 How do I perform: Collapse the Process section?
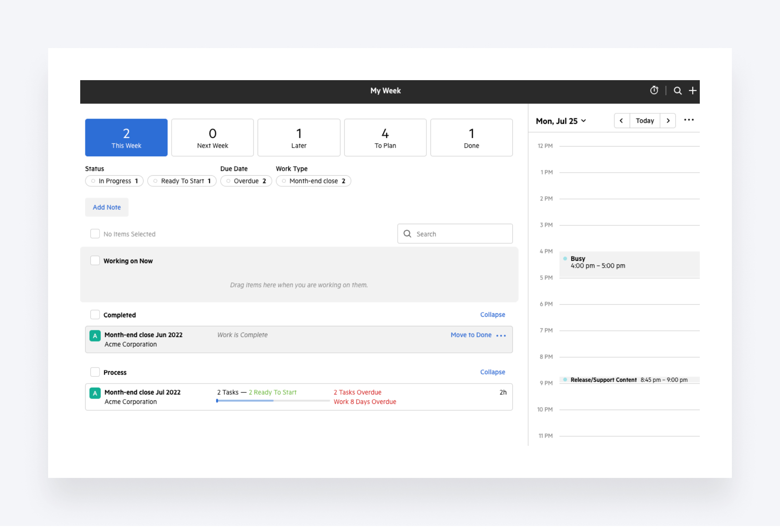pos(492,372)
